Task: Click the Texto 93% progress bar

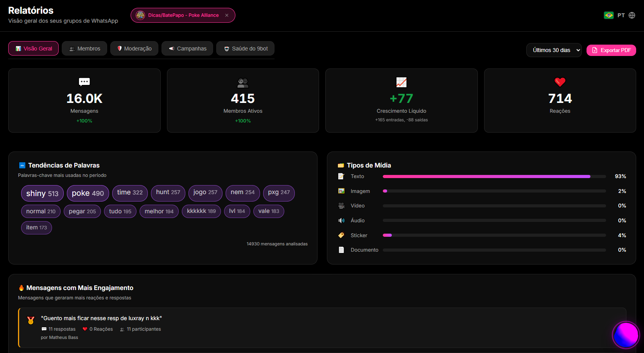Action: pyautogui.click(x=494, y=176)
